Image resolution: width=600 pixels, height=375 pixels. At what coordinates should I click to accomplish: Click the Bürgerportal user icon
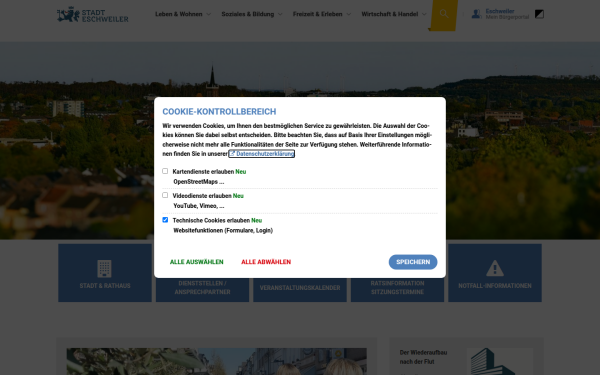pos(476,14)
